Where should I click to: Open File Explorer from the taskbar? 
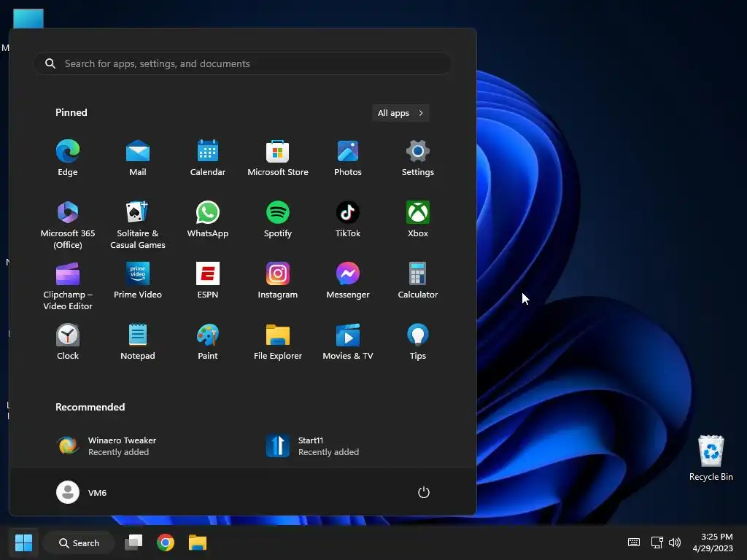pos(197,542)
